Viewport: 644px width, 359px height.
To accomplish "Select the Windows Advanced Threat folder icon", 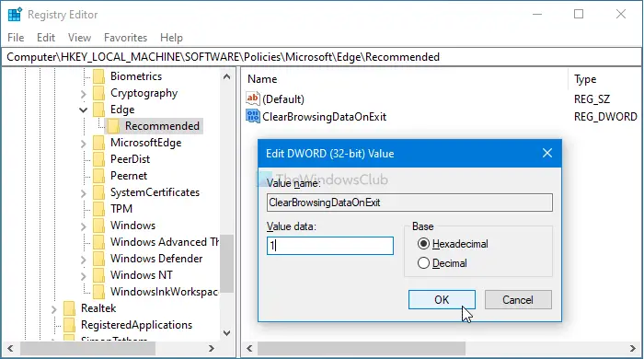I will 99,242.
